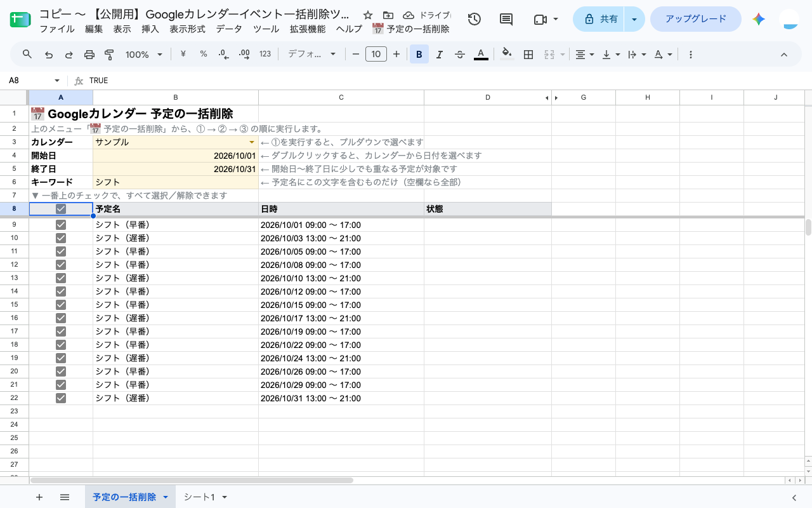Open the ファイル menu
This screenshot has height=508, width=812.
(x=56, y=29)
